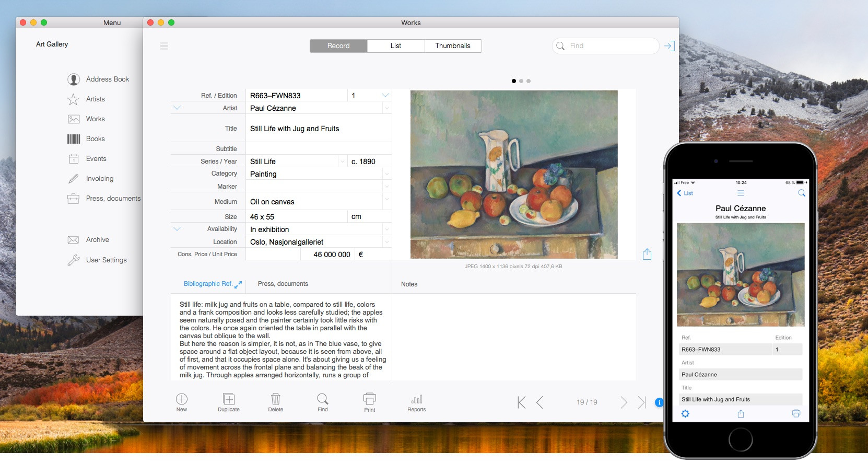868x462 pixels.
Task: Click the record counter 19 / 19
Action: 587,402
